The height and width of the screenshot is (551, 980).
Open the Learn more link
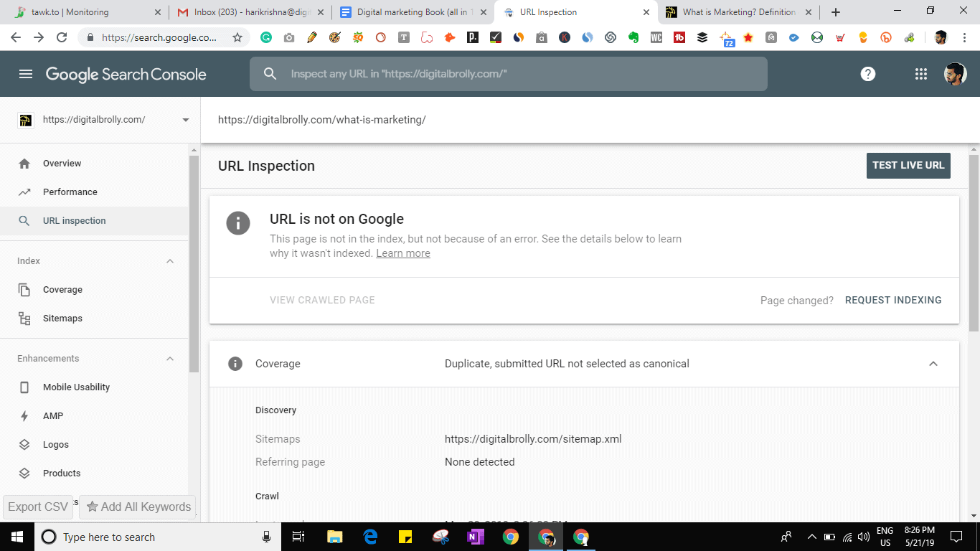(x=403, y=253)
